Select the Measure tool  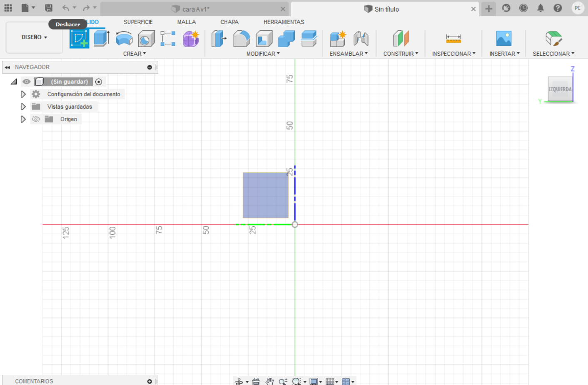(453, 39)
